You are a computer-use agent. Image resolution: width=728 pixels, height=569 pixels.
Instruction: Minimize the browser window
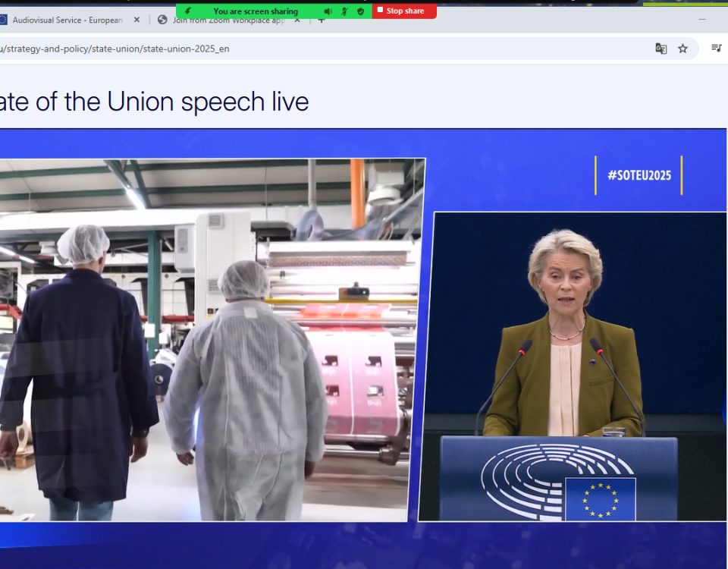point(702,20)
